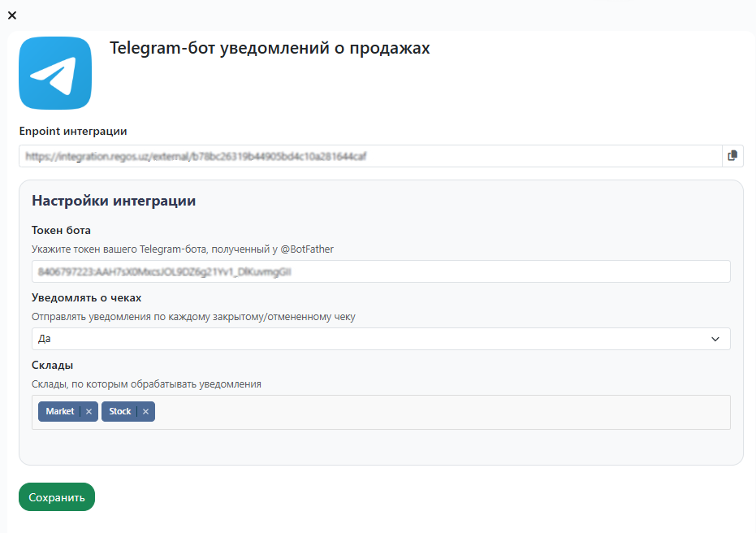Save settings with the Сохранить button
Image resolution: width=756 pixels, height=533 pixels.
click(x=57, y=497)
